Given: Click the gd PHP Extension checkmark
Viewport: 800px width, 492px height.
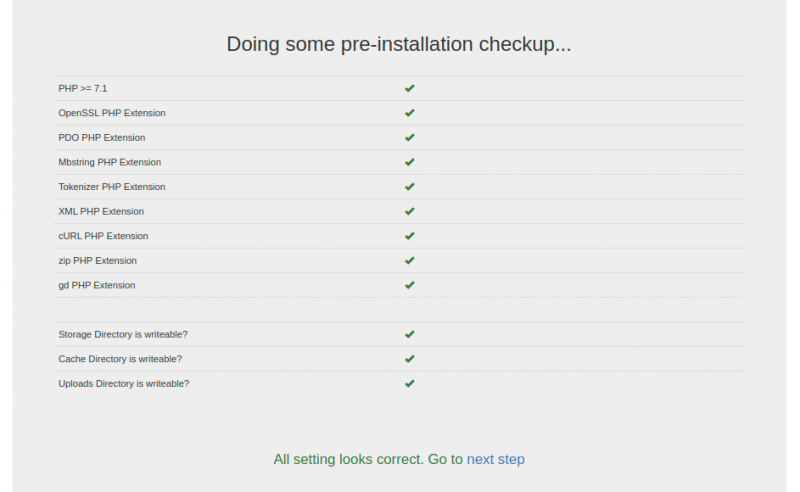Looking at the screenshot, I should pos(410,285).
